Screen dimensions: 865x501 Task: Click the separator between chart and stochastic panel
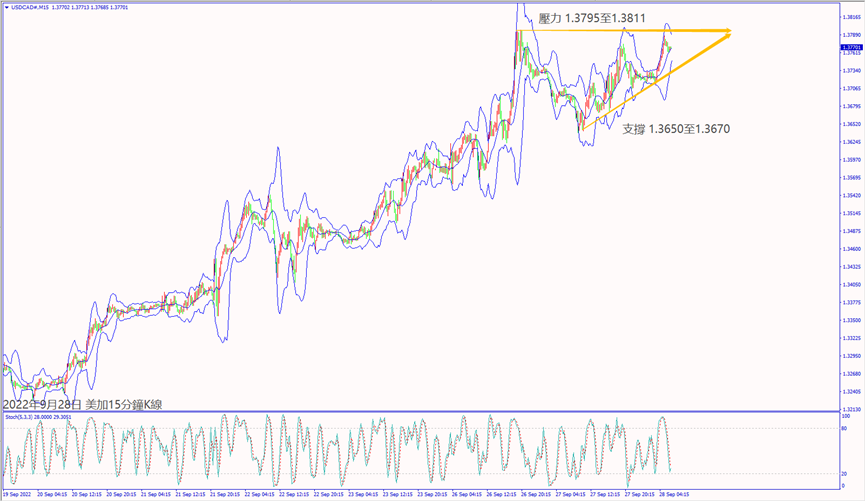[420, 411]
